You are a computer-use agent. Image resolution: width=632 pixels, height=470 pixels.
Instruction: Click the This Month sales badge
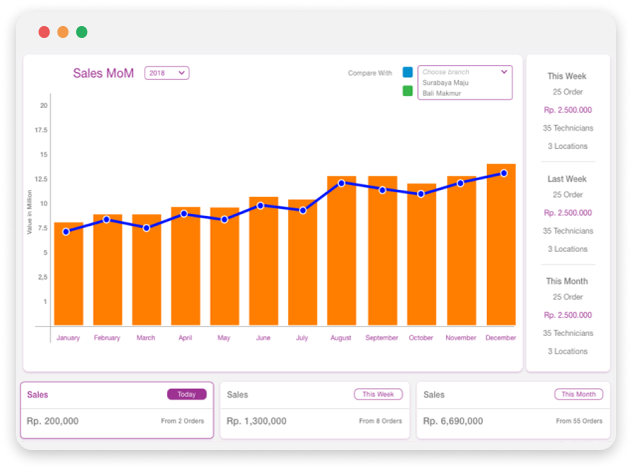pyautogui.click(x=580, y=394)
